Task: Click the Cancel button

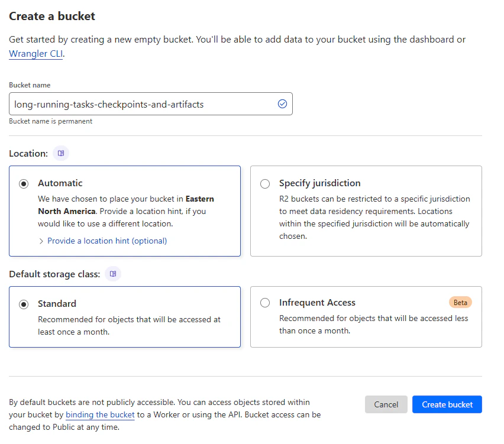Action: point(386,404)
